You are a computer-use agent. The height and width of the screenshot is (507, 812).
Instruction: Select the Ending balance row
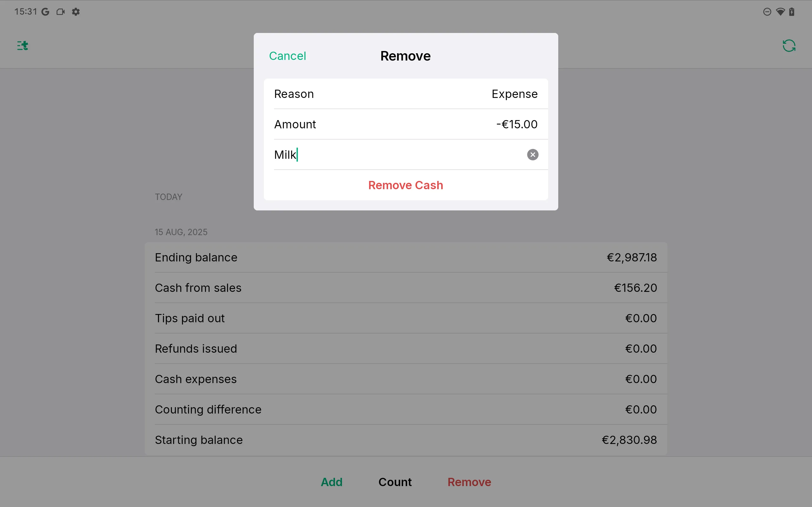[406, 258]
